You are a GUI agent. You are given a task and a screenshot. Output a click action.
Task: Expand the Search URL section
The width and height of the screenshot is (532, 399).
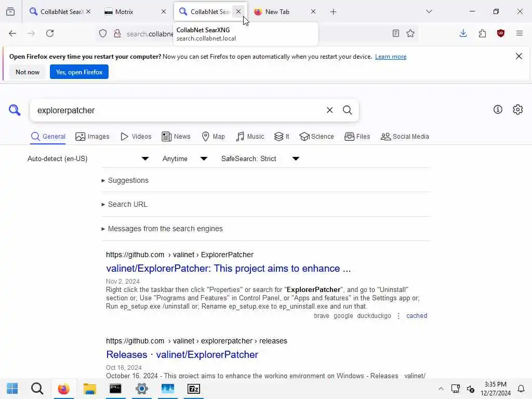[128, 204]
